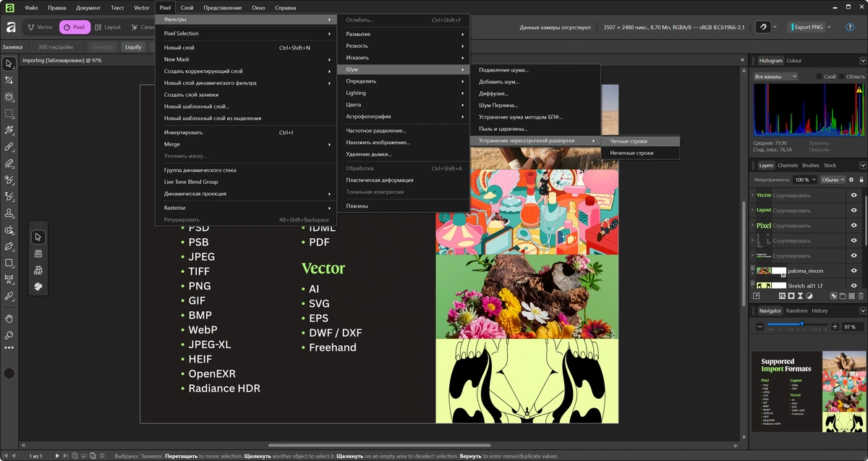Switch to Colour tab

(793, 61)
